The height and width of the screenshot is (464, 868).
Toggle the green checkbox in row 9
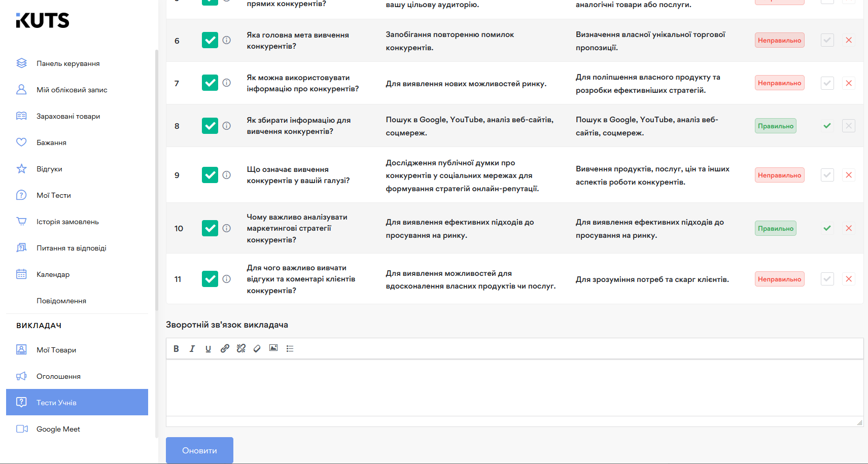[x=210, y=175]
